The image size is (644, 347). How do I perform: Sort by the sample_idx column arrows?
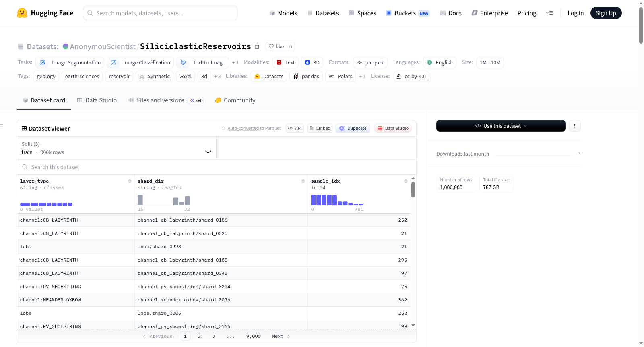point(406,181)
